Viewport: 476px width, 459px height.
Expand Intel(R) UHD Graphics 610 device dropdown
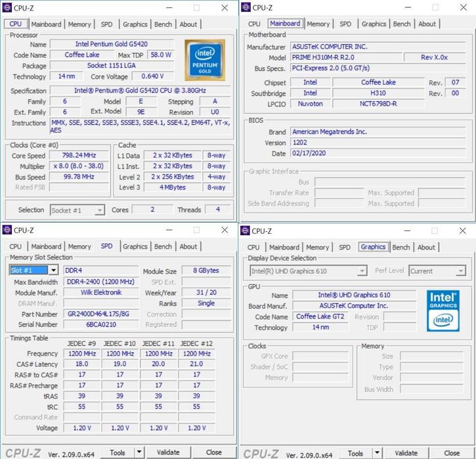click(x=362, y=271)
